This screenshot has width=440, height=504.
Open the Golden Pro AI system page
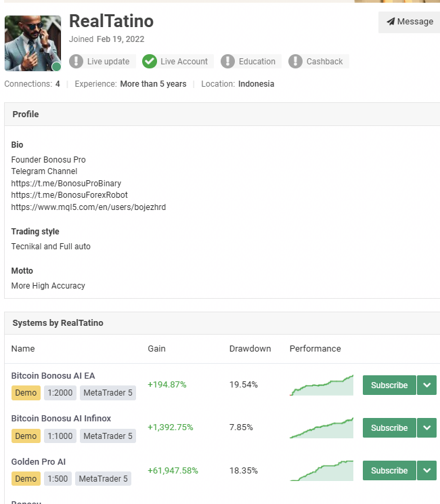pos(39,461)
